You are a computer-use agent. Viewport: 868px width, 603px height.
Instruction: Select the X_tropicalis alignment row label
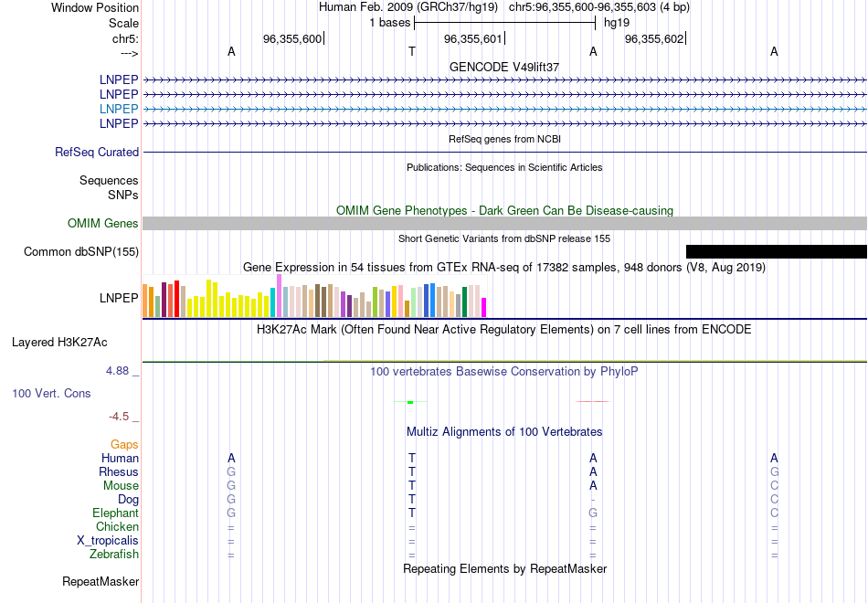point(108,541)
